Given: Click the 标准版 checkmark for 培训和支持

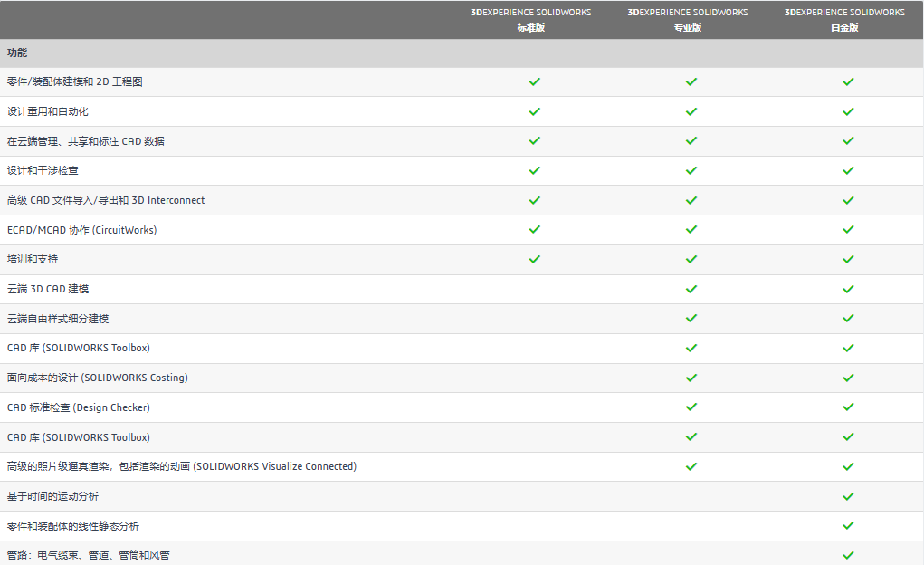Looking at the screenshot, I should tap(535, 260).
